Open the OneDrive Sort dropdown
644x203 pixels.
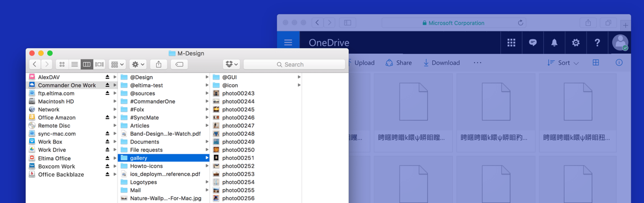(564, 63)
